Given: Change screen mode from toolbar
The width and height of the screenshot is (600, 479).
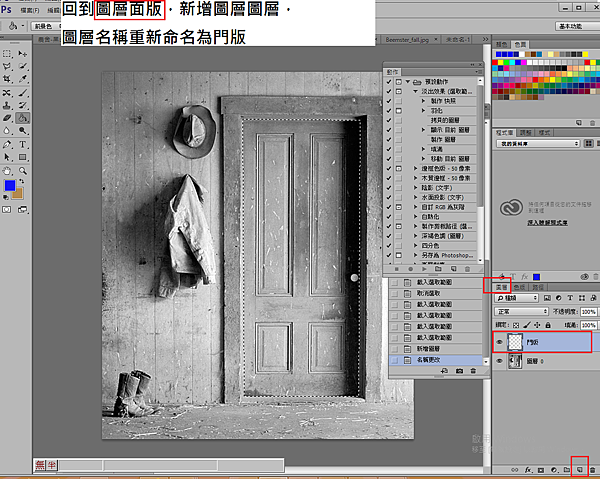Looking at the screenshot, I should [x=23, y=210].
